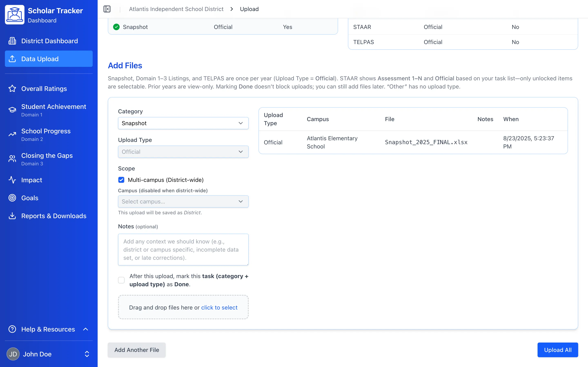
Task: Select the Student Achievement graduation cap icon
Action: click(12, 109)
